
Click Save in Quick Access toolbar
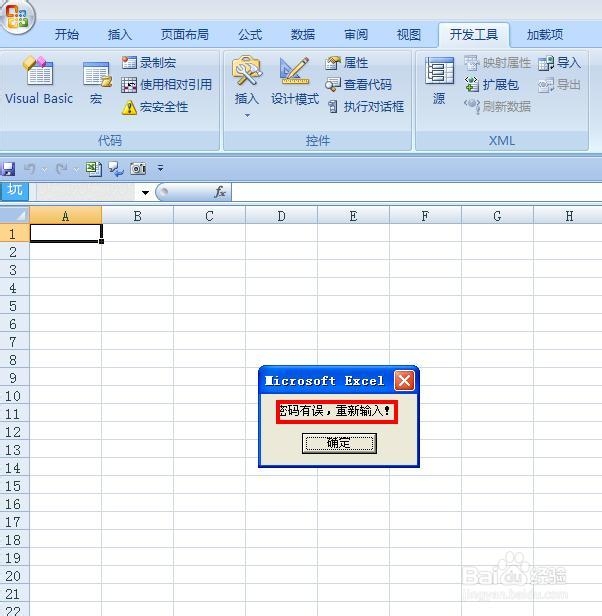click(x=8, y=169)
